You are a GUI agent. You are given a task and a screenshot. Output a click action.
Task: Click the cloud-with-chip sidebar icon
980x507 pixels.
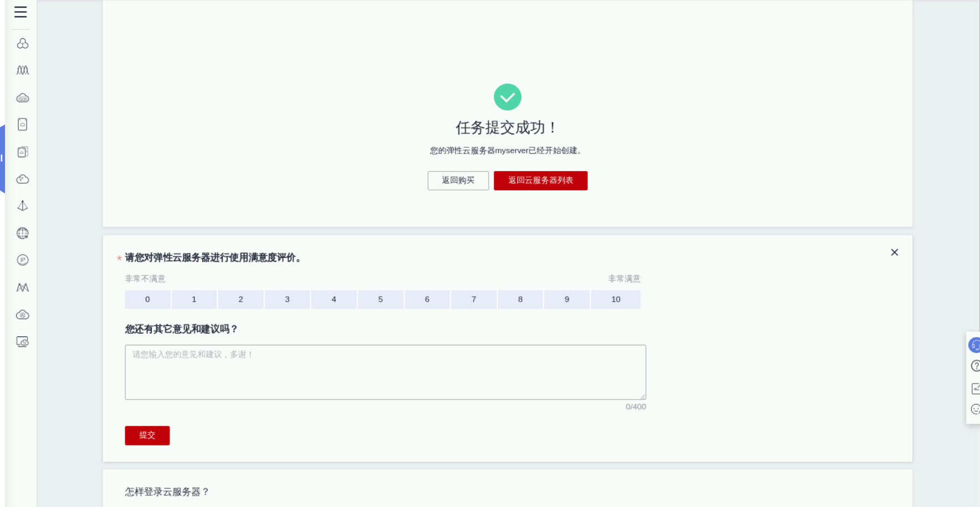pyautogui.click(x=22, y=98)
